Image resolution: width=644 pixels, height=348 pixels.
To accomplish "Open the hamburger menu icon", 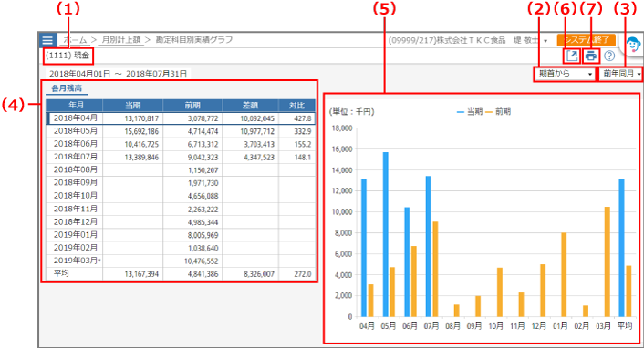I will 47,40.
